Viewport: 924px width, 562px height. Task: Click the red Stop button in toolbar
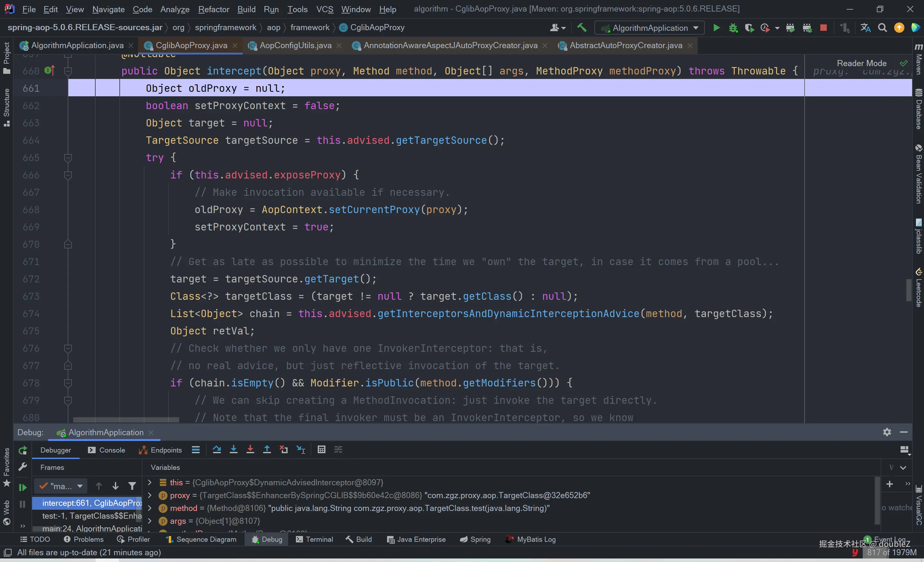tap(824, 28)
